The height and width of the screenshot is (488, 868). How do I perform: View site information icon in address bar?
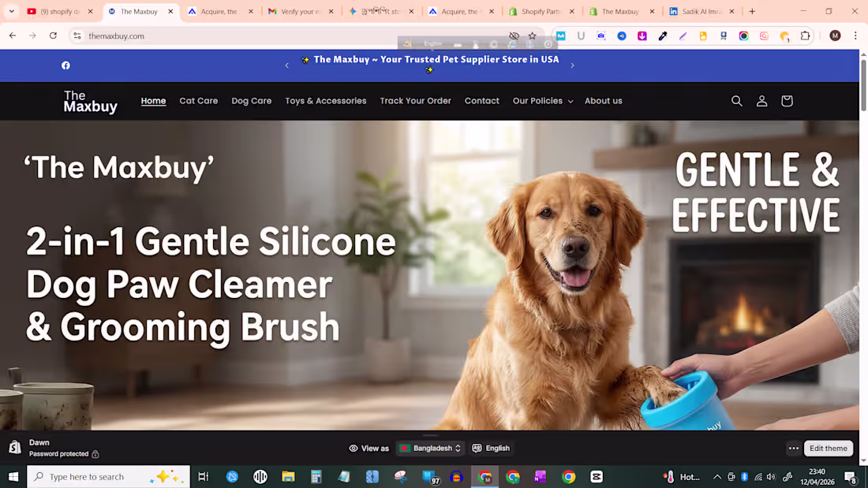pos(77,36)
